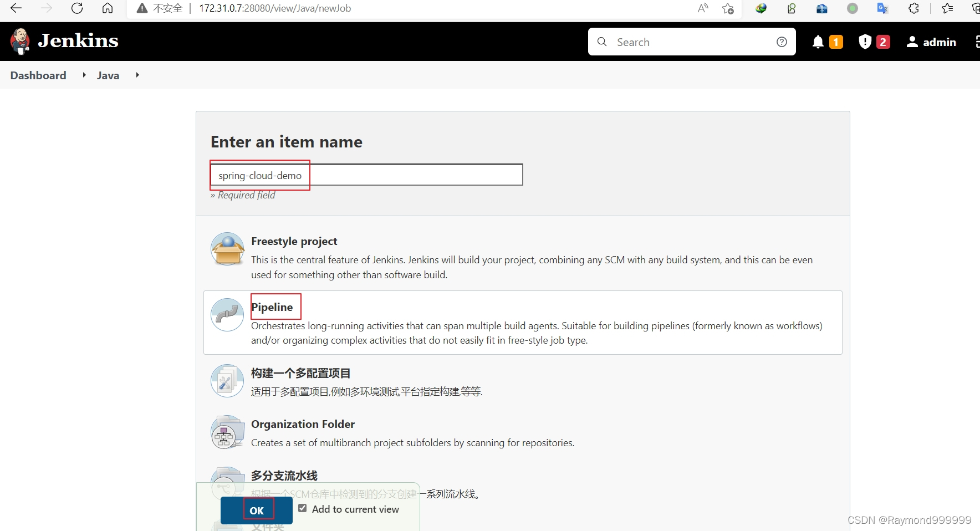This screenshot has width=980, height=531.
Task: Choose 构建一个多配置项目 item type
Action: click(x=300, y=373)
